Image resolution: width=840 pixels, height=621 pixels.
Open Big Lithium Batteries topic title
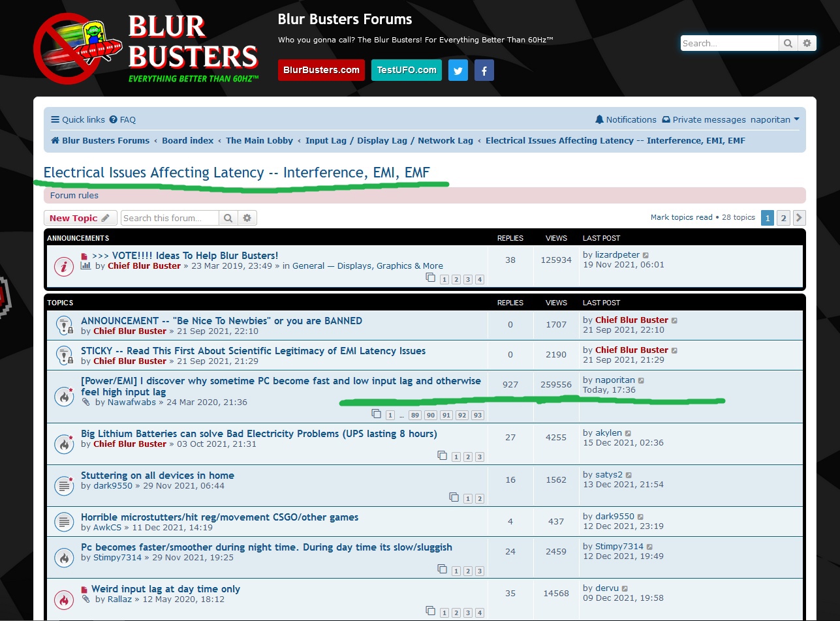pos(259,433)
